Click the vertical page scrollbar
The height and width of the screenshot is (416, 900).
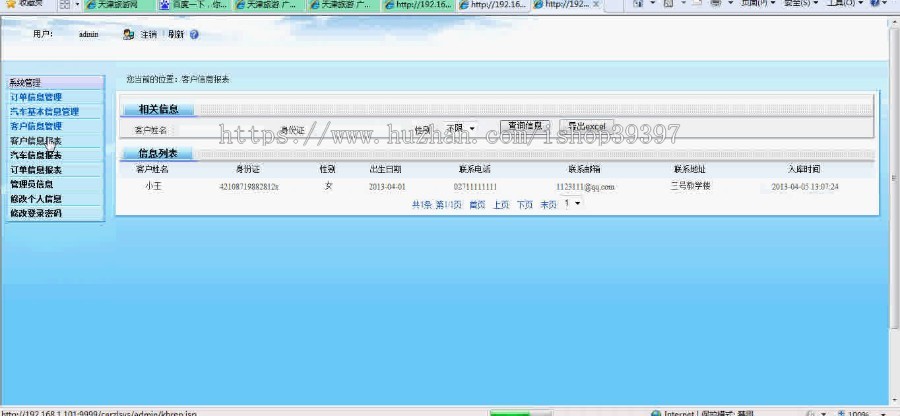[894, 178]
